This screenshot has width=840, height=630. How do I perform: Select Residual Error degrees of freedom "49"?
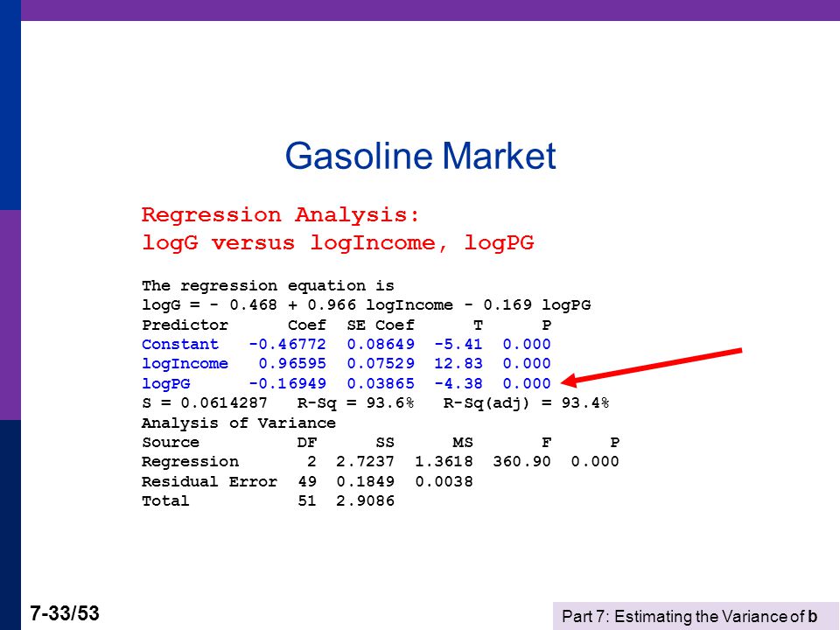307,481
